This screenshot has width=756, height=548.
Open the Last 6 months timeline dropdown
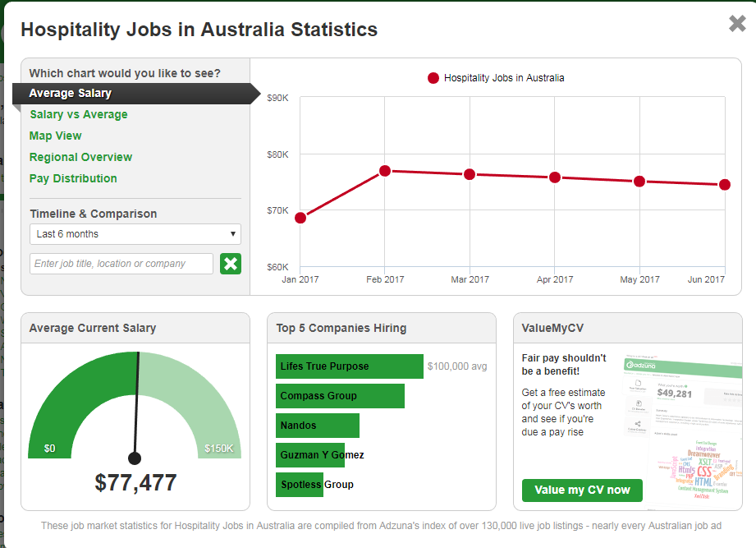tap(135, 234)
